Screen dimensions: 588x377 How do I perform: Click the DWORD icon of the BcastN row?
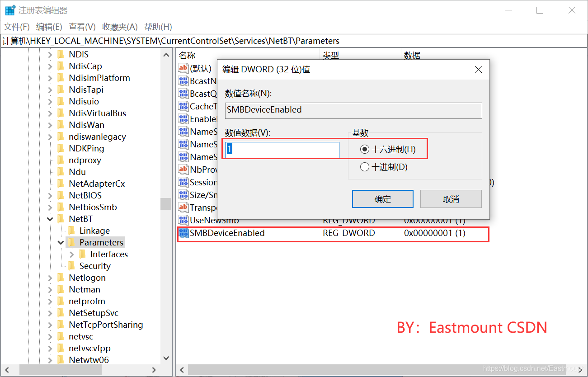(x=183, y=81)
